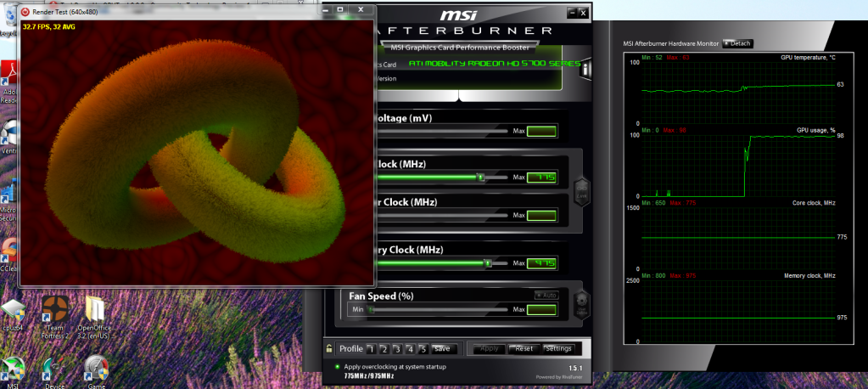Open the OpenOffice 3.2 (en-US) folder
The width and height of the screenshot is (868, 389).
[95, 318]
